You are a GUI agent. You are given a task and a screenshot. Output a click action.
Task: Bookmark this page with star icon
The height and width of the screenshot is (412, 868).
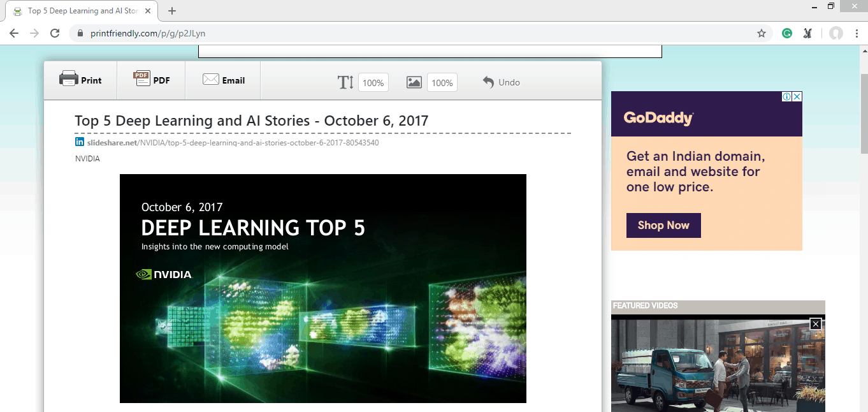[x=761, y=33]
